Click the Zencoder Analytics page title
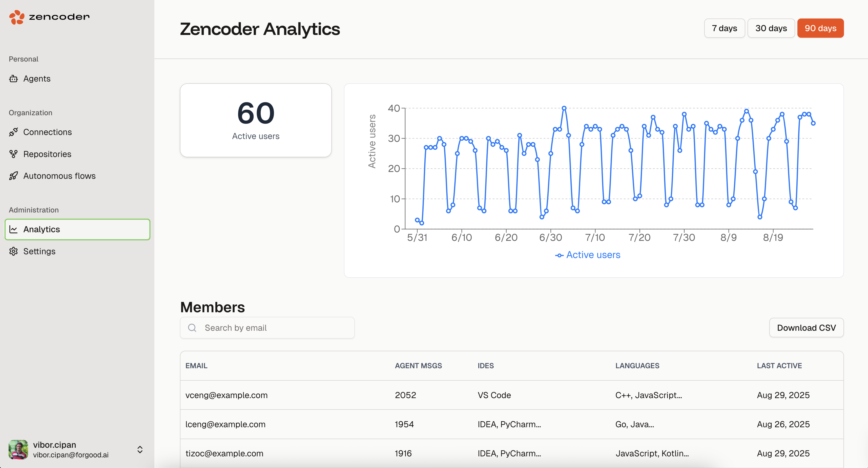 click(x=260, y=29)
